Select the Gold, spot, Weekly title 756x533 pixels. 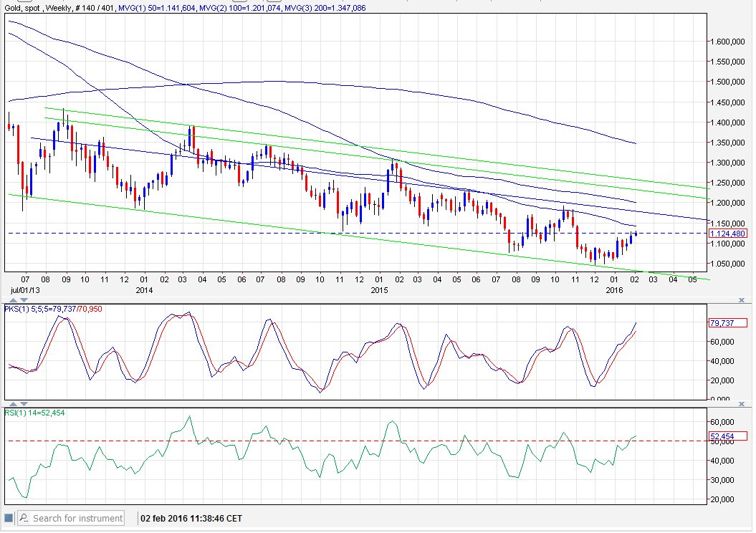[x=37, y=8]
